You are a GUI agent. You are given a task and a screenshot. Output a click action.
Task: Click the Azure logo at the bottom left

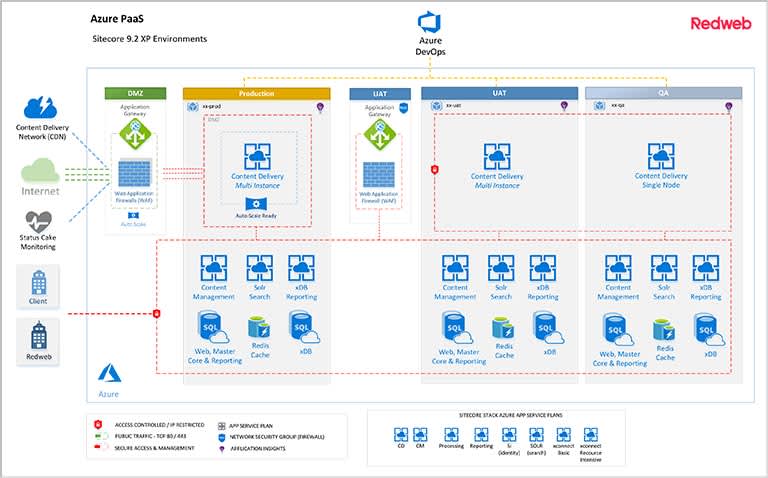109,373
